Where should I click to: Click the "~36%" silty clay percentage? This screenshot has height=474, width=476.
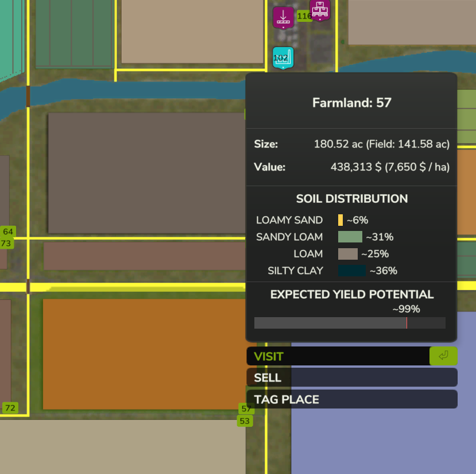tap(384, 271)
